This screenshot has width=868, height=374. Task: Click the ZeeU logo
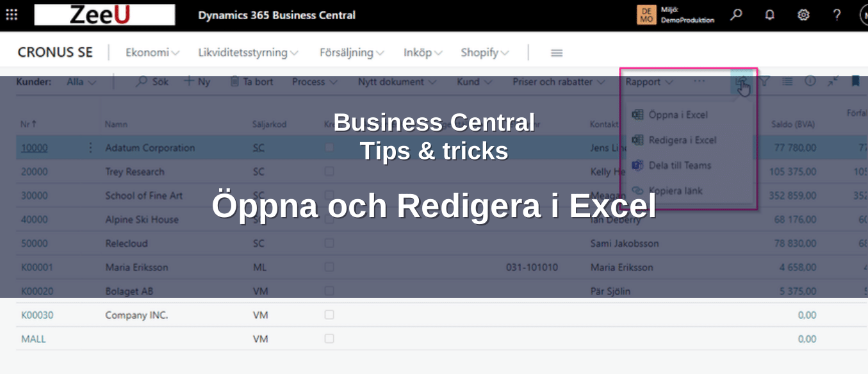[x=104, y=15]
